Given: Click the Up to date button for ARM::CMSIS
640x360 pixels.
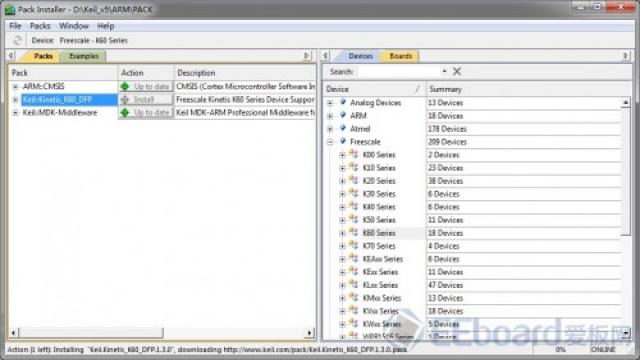Looking at the screenshot, I should (146, 87).
